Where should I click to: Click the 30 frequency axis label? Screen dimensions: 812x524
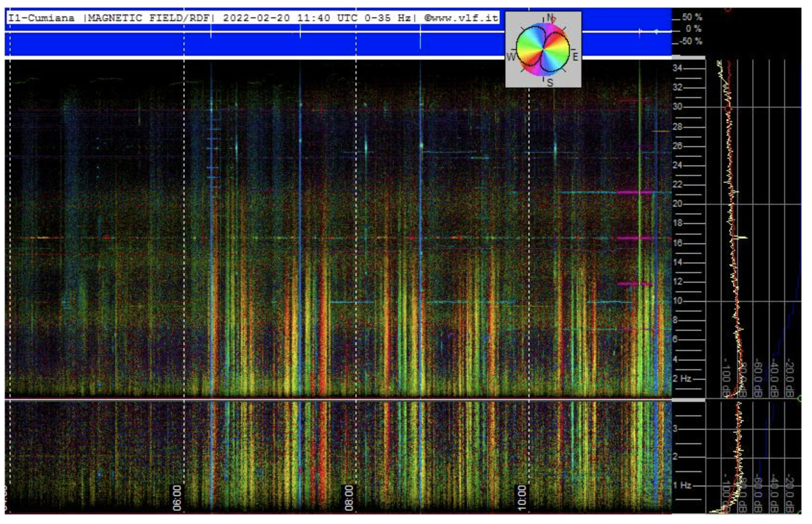(x=677, y=107)
